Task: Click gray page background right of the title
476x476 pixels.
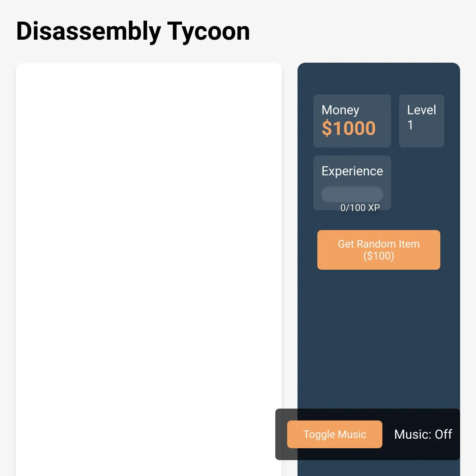Action: pos(357,31)
